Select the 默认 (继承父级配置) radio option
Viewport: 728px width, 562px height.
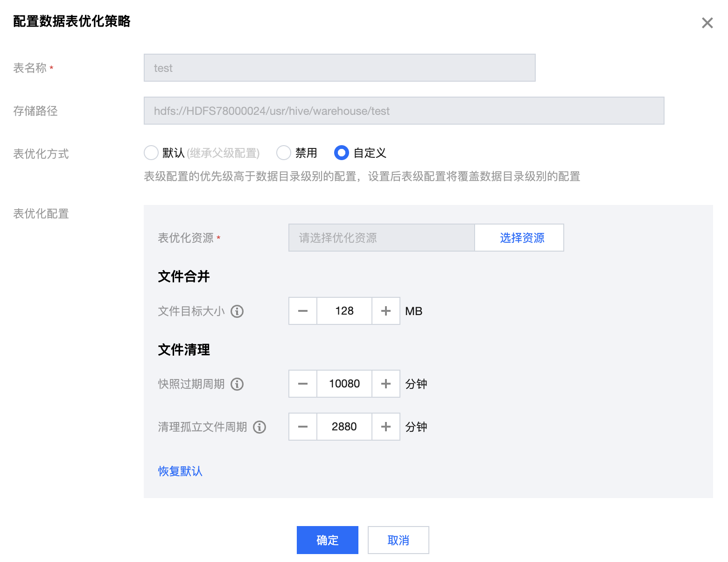tap(151, 153)
